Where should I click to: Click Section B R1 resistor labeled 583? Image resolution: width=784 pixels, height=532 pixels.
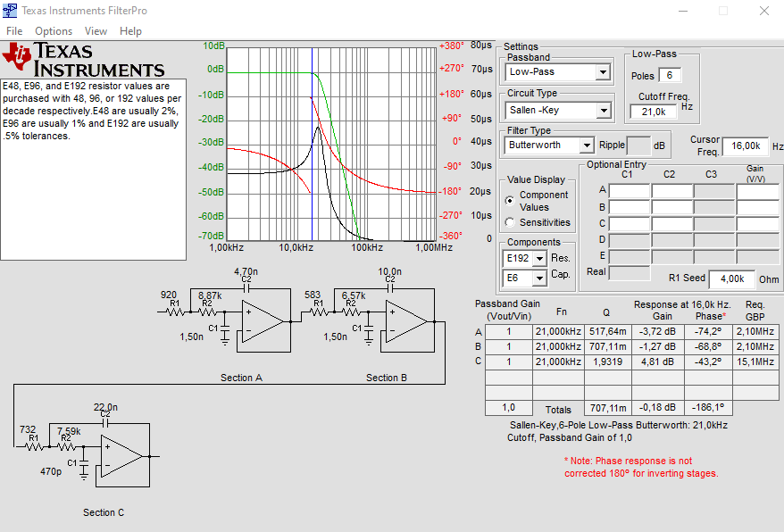click(319, 312)
